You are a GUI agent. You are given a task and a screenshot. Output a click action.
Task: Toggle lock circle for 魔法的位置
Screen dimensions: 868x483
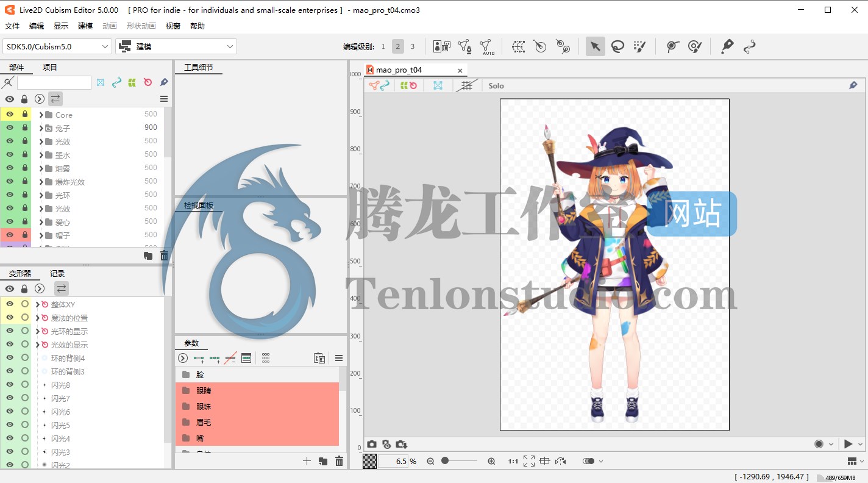point(25,317)
